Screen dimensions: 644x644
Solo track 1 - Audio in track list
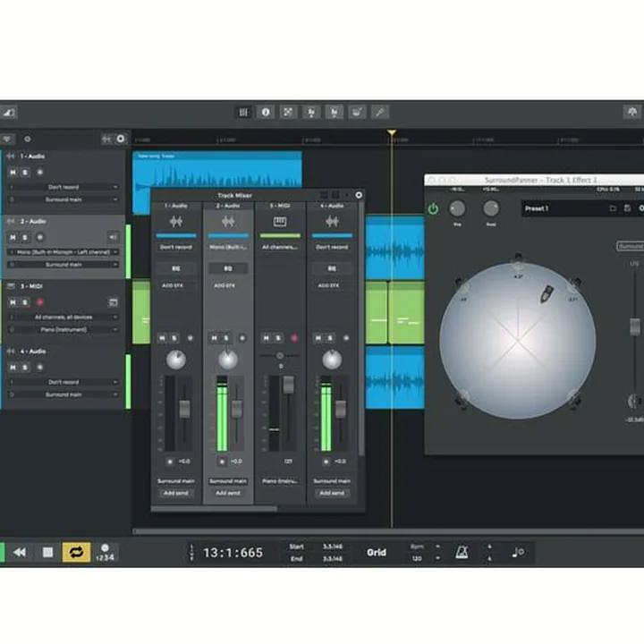[25, 172]
